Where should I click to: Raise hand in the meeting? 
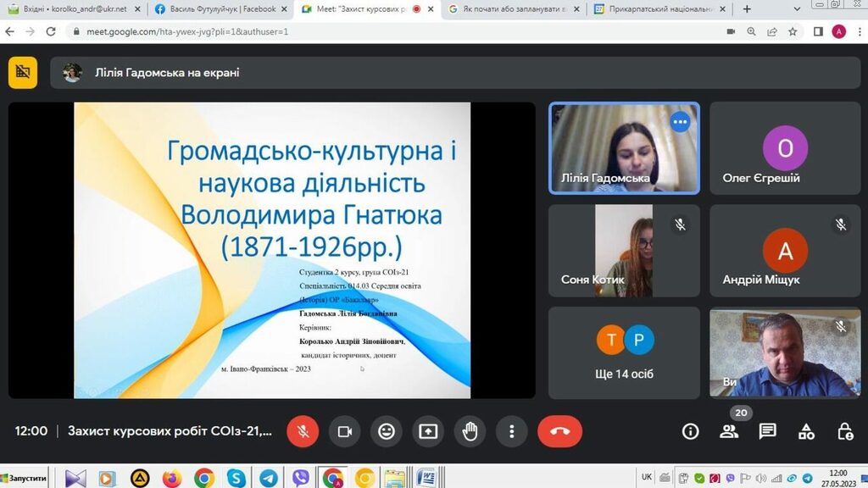[x=470, y=431]
